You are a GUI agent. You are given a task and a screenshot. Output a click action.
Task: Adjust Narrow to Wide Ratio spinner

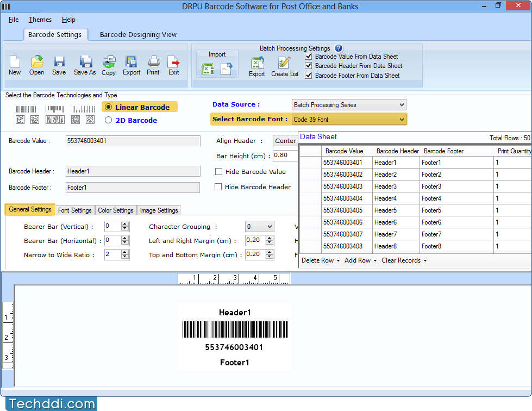pos(125,254)
